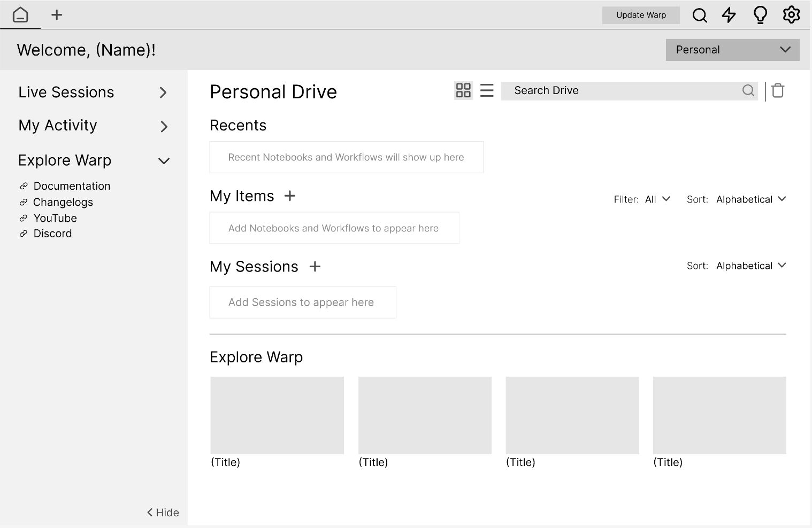Open the Personal workspace dropdown

click(732, 50)
